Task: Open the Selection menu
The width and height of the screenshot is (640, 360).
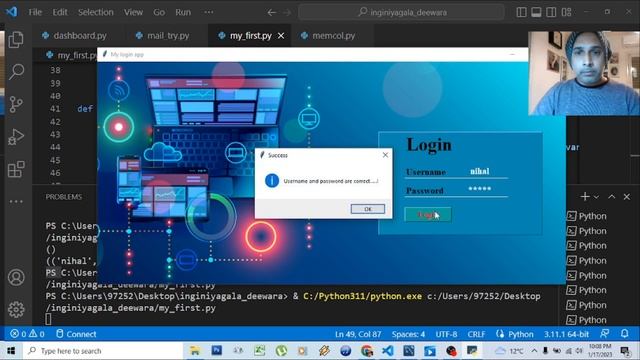Action: click(96, 12)
